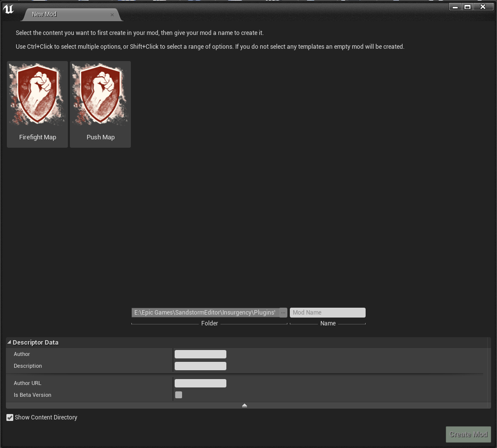The width and height of the screenshot is (497, 448).
Task: Close the New Mod tab
Action: point(112,15)
